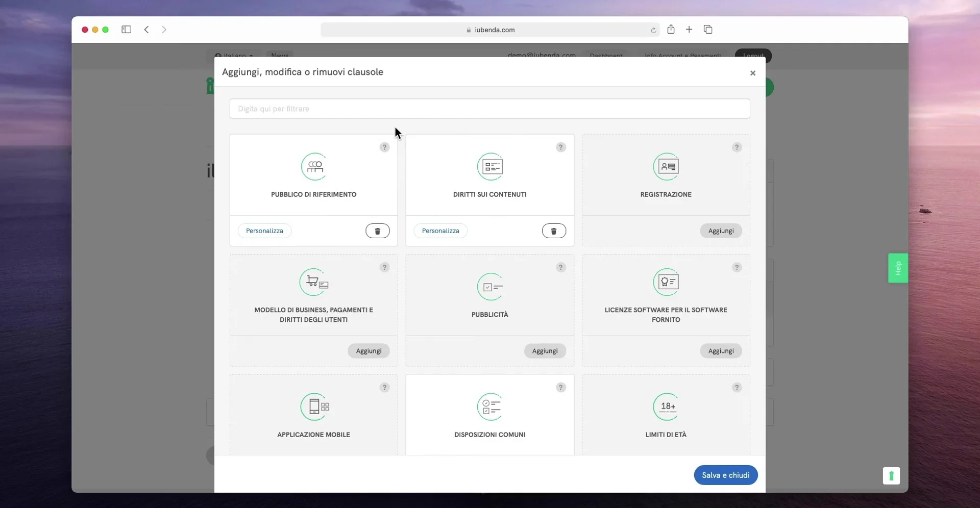
Task: Select the LIMITI DI ETÀ title
Action: [x=666, y=435]
